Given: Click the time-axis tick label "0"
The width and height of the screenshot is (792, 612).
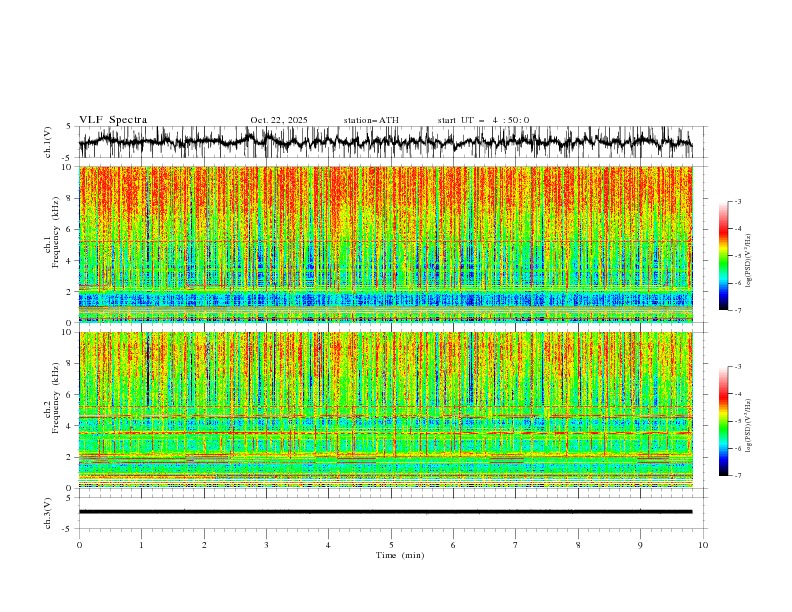Looking at the screenshot, I should click(79, 545).
